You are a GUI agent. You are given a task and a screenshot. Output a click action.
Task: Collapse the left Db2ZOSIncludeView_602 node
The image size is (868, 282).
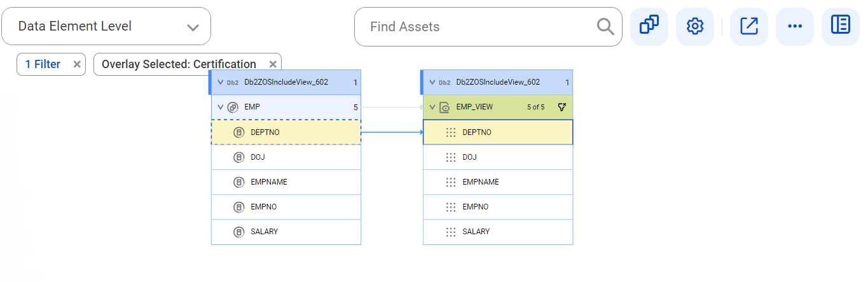(220, 82)
